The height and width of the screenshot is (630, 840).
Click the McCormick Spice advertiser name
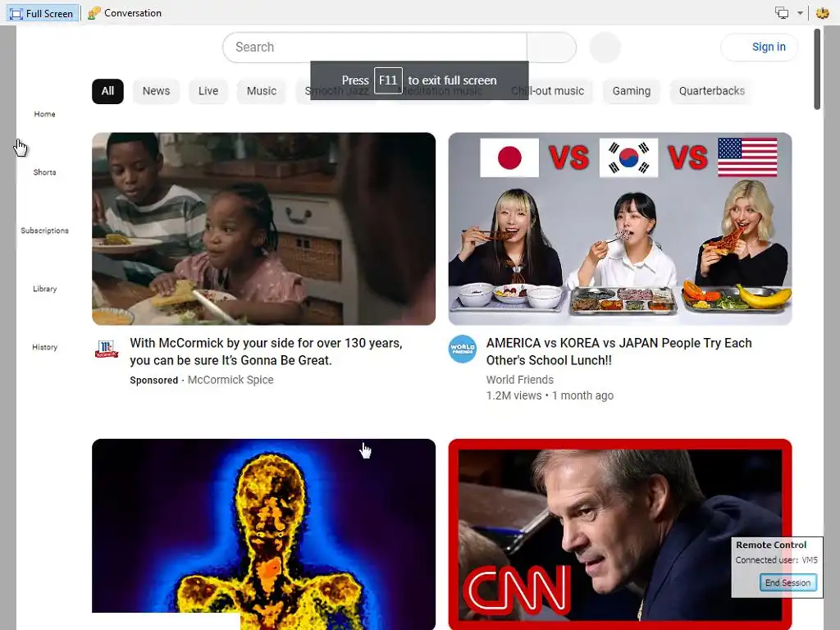231,380
